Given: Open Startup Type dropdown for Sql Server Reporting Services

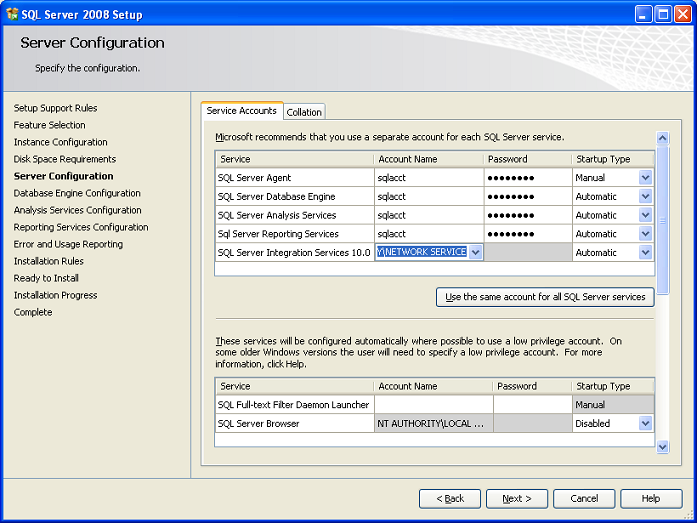Looking at the screenshot, I should pos(645,234).
